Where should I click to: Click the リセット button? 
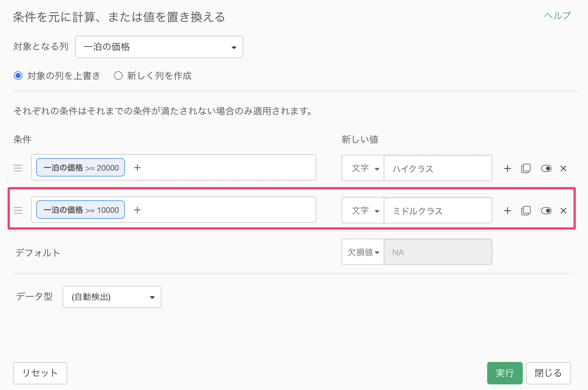click(x=40, y=373)
